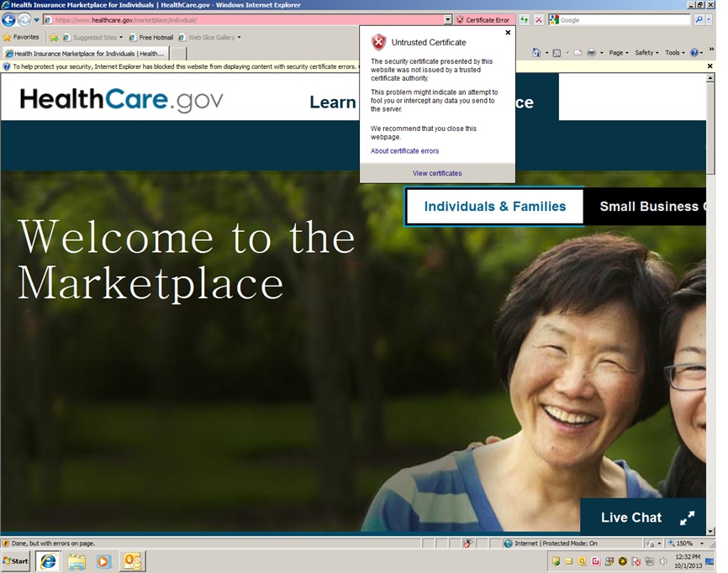Change zoom level at 150%
This screenshot has width=728, height=573.
point(684,544)
